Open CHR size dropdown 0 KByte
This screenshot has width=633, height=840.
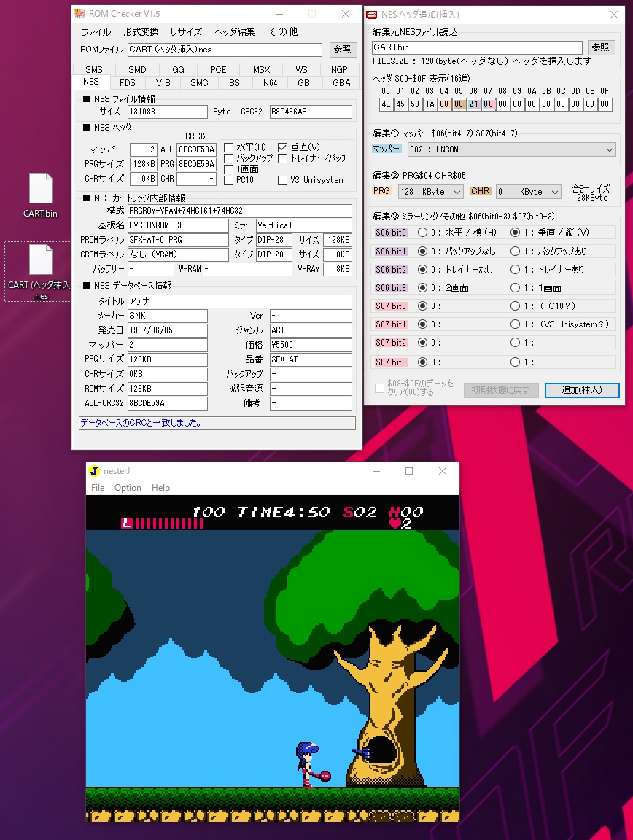[528, 192]
